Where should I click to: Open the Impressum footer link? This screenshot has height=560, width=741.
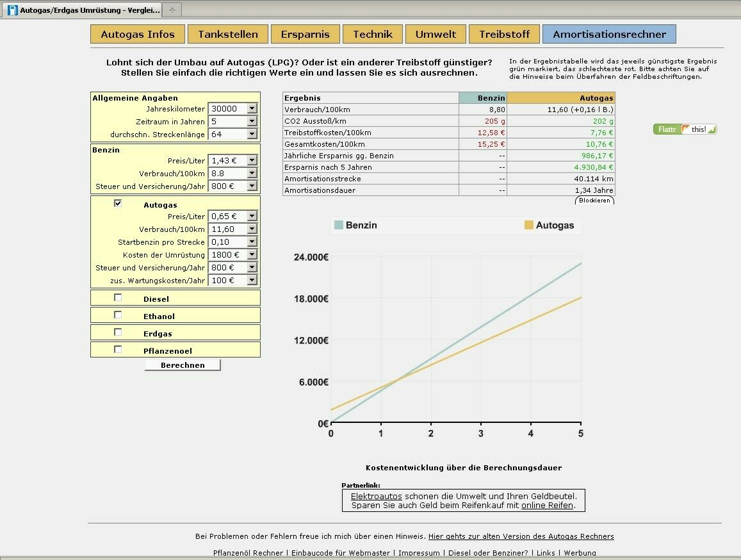pos(419,553)
